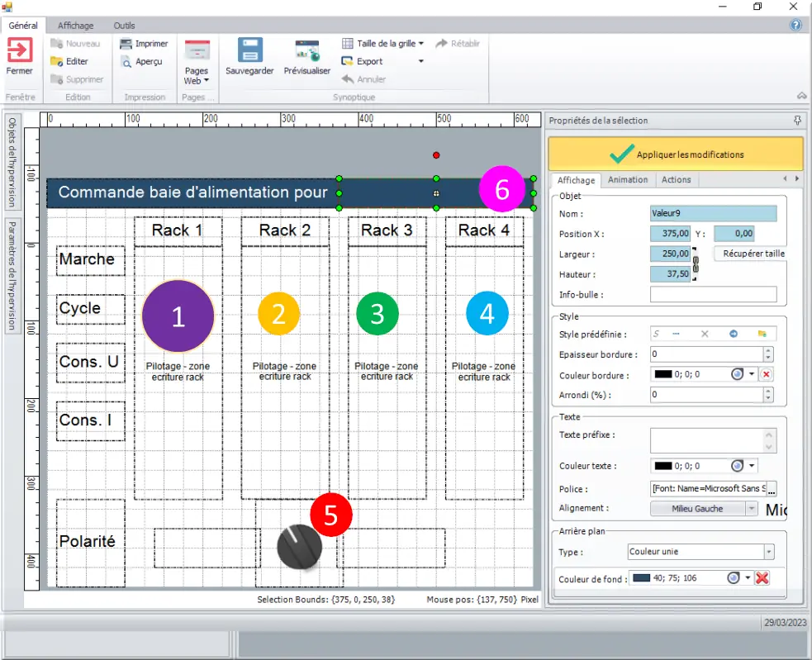Select the Affichage properties tab
Screen dimensions: 812x660
576,180
